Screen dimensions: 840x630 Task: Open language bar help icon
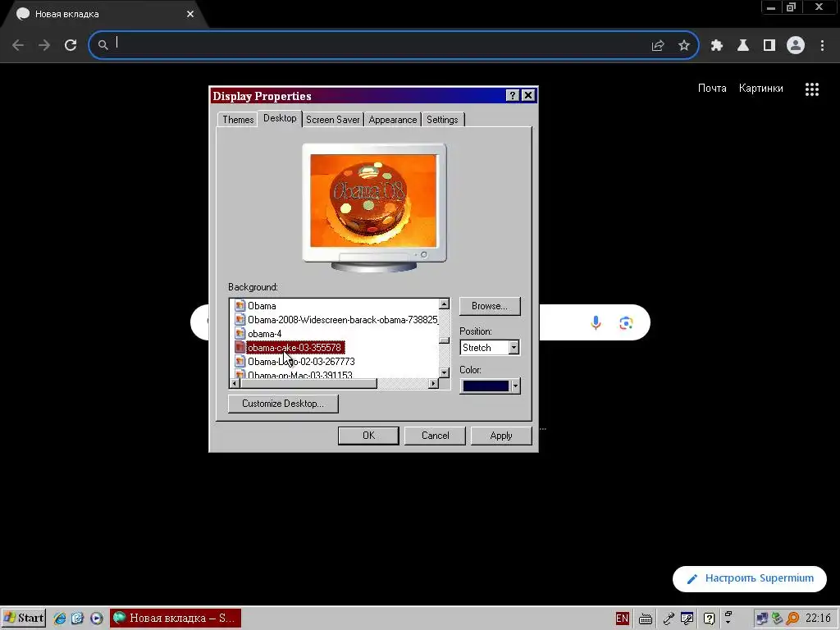[710, 619]
